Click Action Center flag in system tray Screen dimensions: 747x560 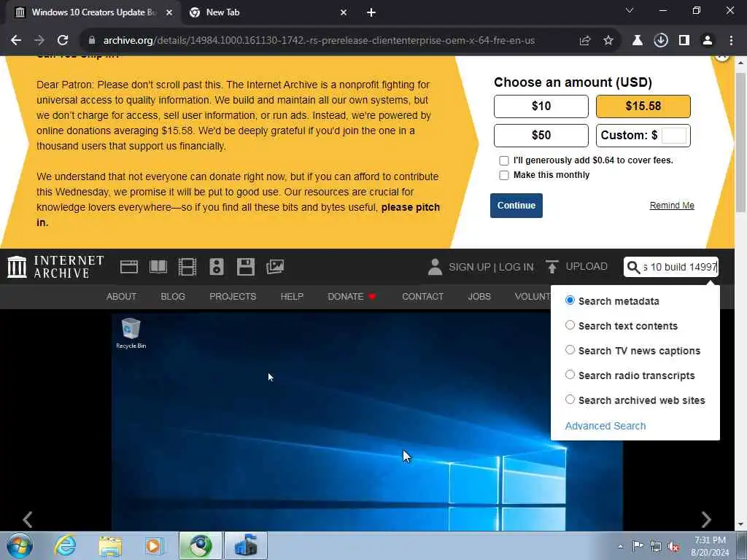(638, 546)
